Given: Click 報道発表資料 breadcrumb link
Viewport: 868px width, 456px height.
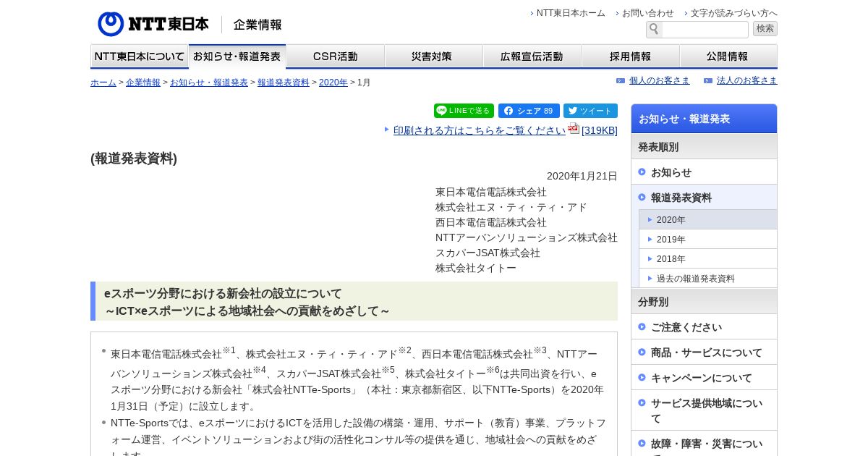Looking at the screenshot, I should pyautogui.click(x=284, y=83).
